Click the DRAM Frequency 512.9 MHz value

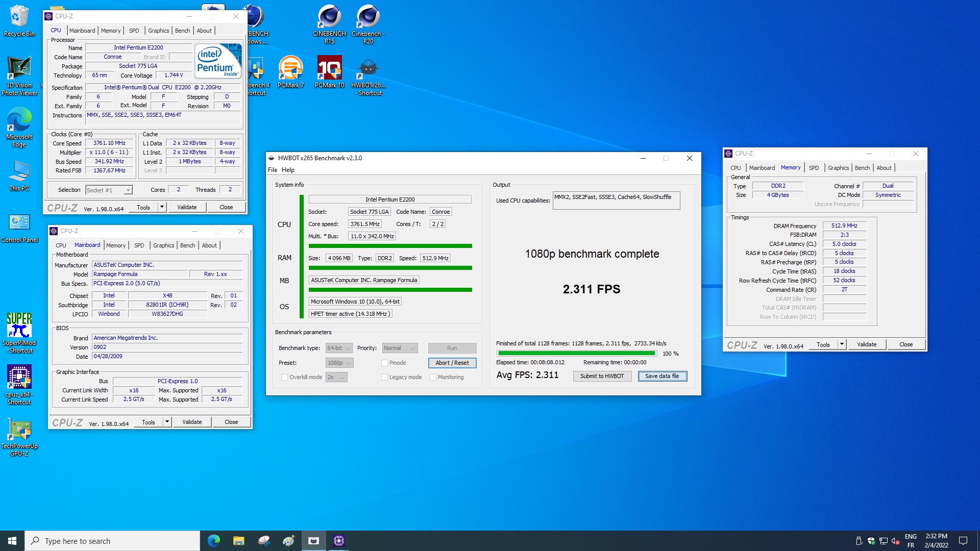click(x=844, y=226)
